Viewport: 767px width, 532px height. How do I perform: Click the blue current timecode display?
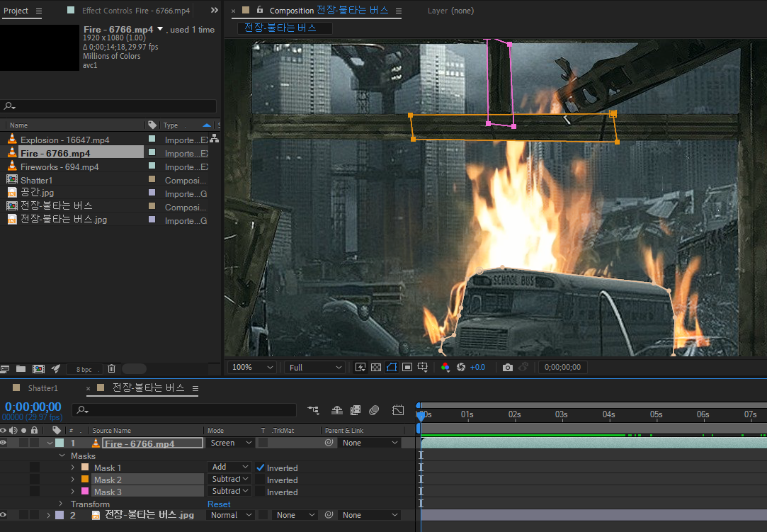coord(33,407)
